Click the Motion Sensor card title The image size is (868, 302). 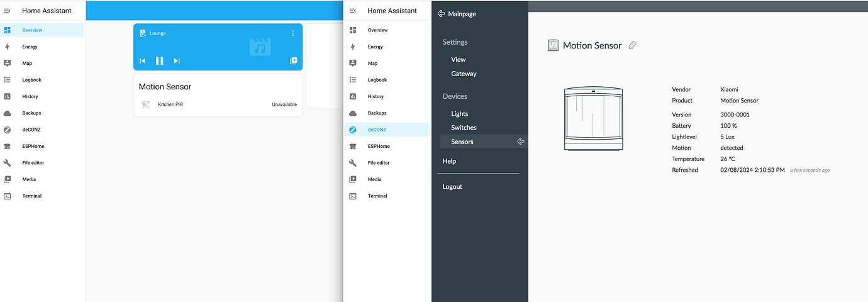point(165,87)
